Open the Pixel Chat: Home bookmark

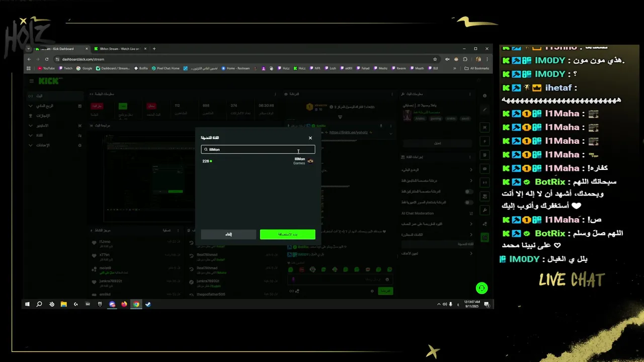(x=166, y=68)
